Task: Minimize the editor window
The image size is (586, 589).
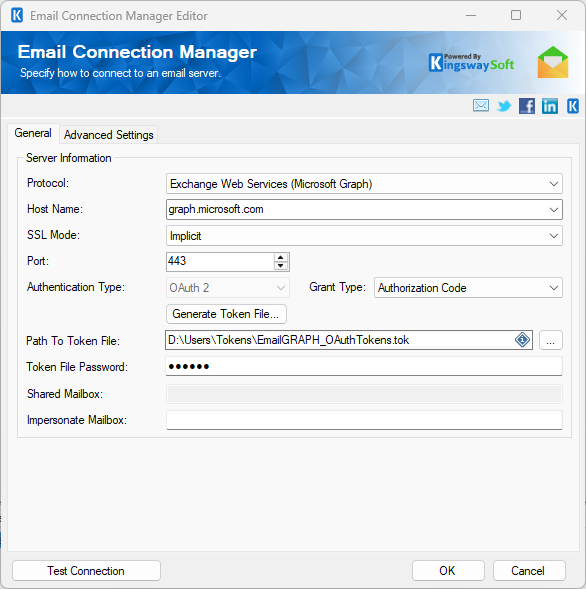Action: pyautogui.click(x=471, y=15)
